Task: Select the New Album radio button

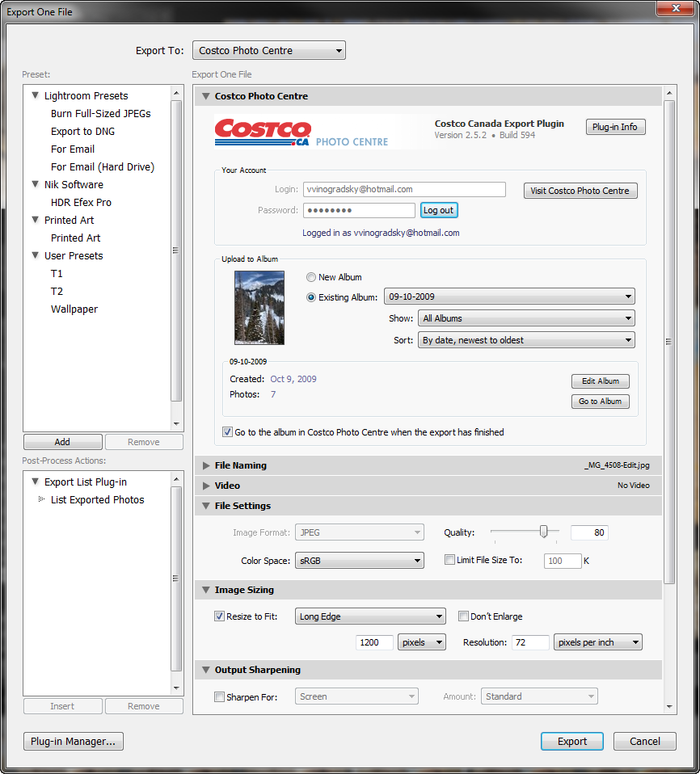Action: (x=310, y=277)
